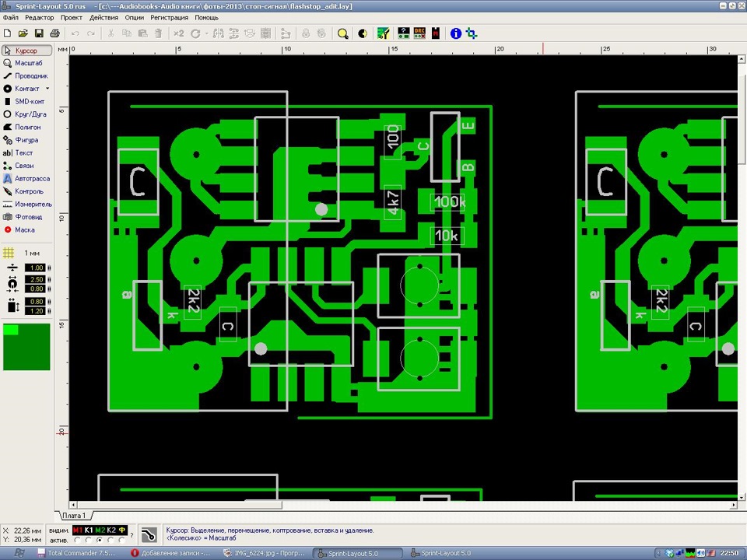Open the Фотовид photo view
The width and height of the screenshot is (747, 560).
coord(26,217)
